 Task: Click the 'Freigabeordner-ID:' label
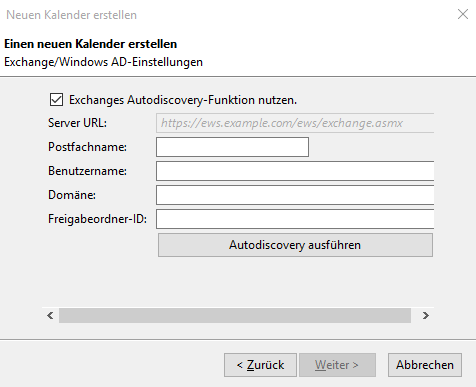tap(97, 219)
